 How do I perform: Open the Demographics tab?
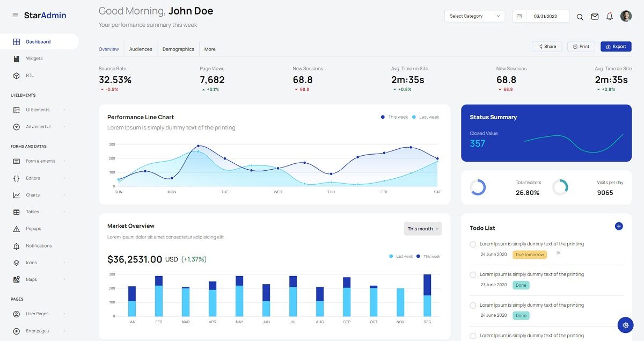click(x=178, y=49)
